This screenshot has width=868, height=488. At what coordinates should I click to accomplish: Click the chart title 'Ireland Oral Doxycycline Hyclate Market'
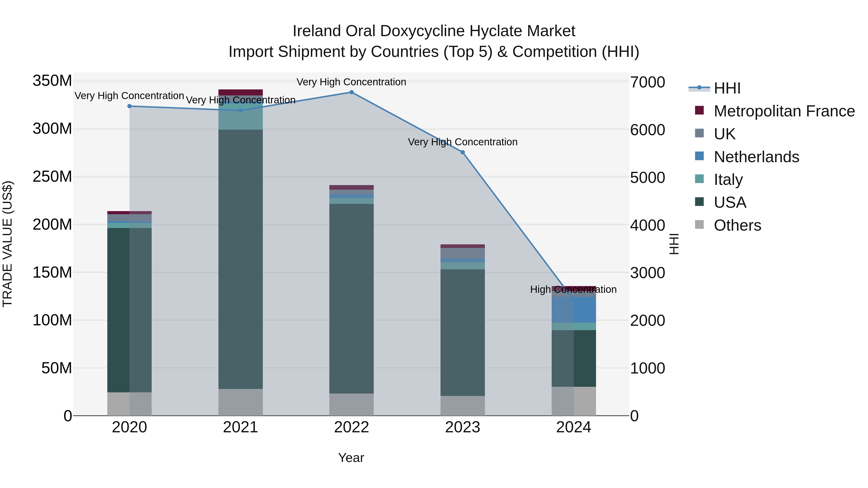click(x=434, y=31)
